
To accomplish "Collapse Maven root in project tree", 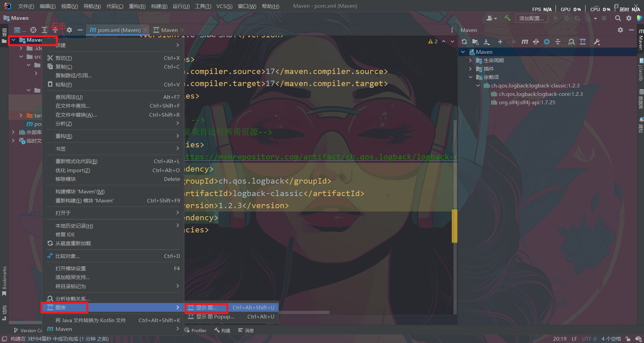I will (x=13, y=40).
